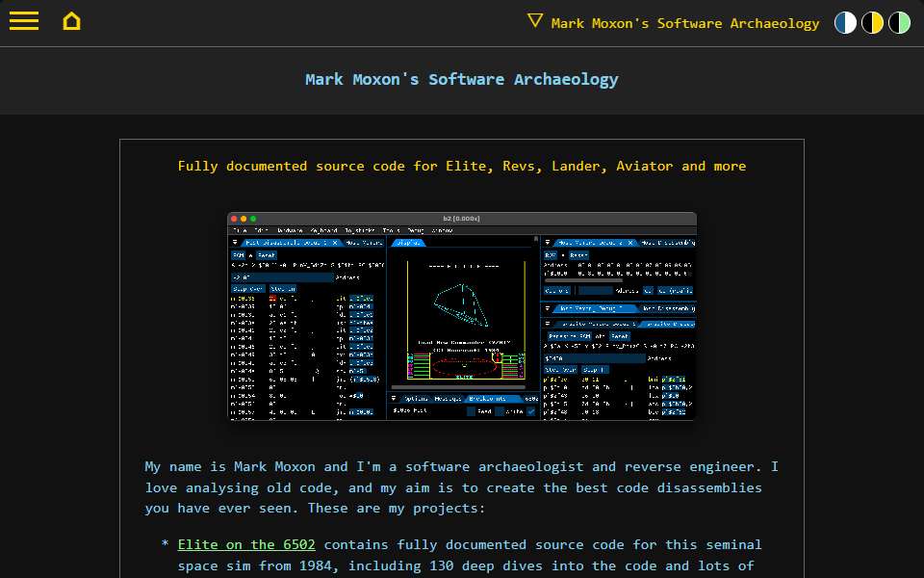
Task: Go to the home page icon
Action: (71, 21)
